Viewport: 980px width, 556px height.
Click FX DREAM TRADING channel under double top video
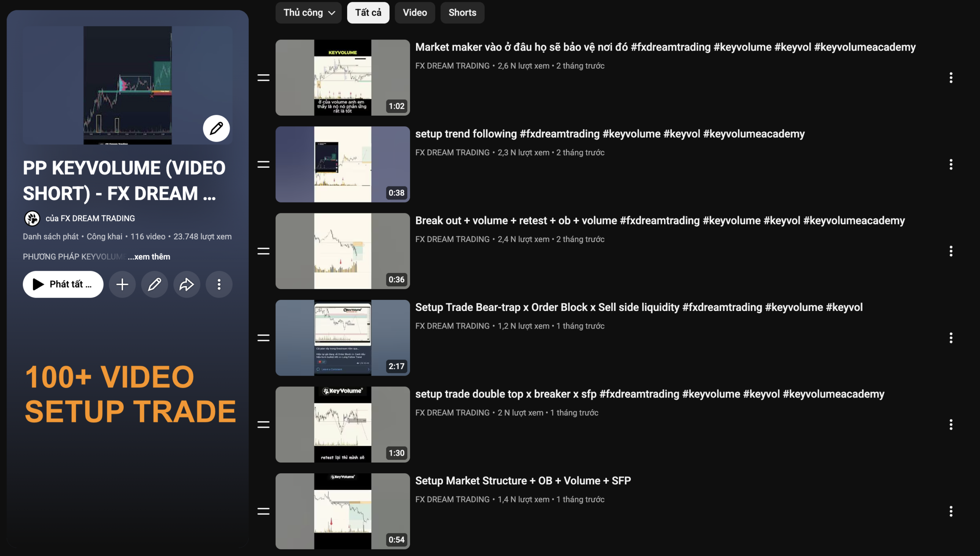click(452, 413)
